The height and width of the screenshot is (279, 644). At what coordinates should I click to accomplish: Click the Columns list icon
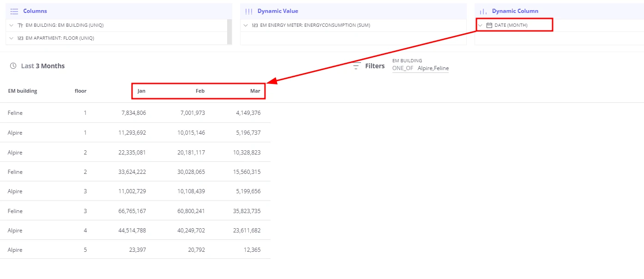(14, 11)
